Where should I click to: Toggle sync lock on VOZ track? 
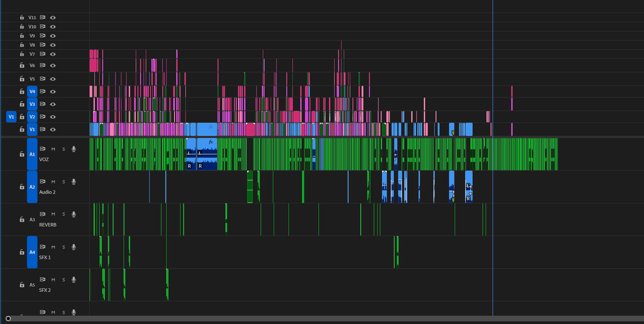42,149
